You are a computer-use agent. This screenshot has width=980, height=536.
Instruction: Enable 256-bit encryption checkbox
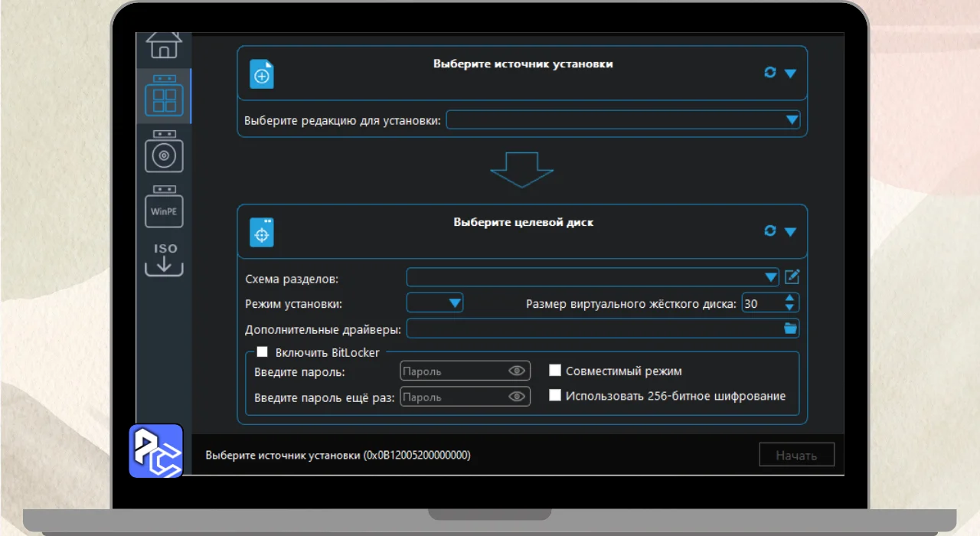[x=556, y=396]
